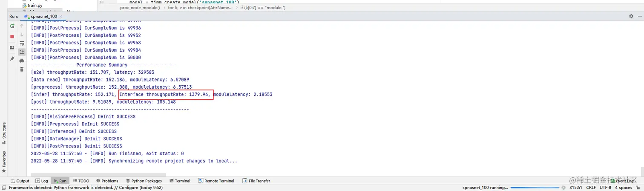Change the UTF-8 file encoding

(605, 188)
